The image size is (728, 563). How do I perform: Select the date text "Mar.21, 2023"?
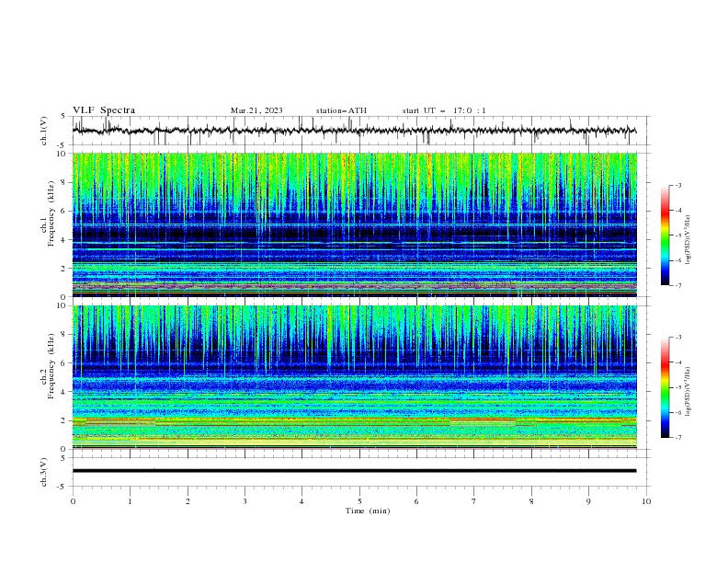tap(256, 110)
